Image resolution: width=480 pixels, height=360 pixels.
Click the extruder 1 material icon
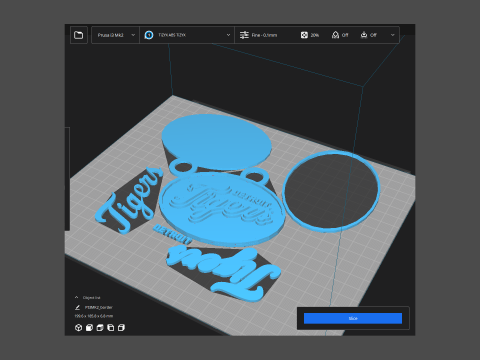[149, 35]
